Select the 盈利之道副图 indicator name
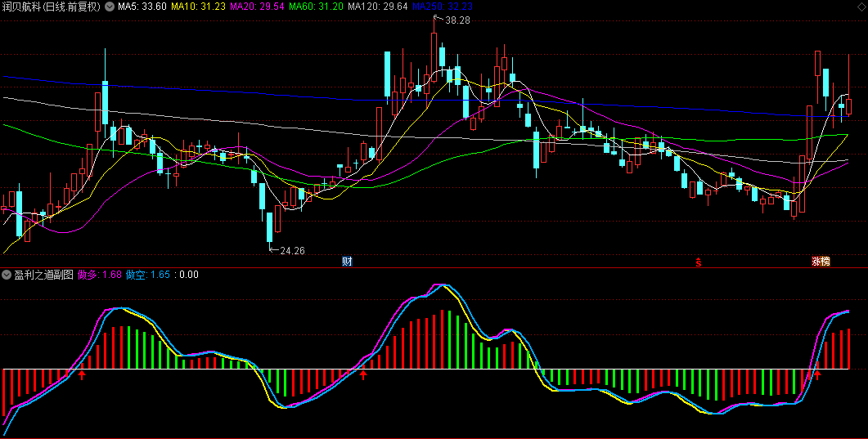Viewport: 868px width, 439px height. 43,275
